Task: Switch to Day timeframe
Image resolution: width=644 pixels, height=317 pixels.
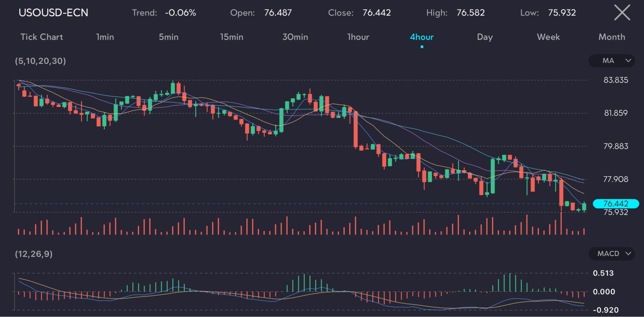Action: pos(485,37)
